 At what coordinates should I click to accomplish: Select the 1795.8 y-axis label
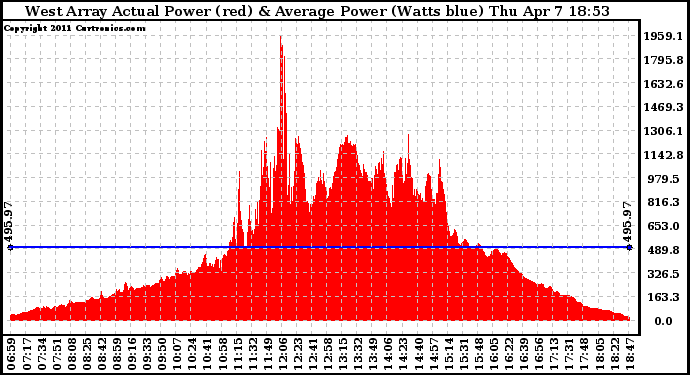pos(663,60)
